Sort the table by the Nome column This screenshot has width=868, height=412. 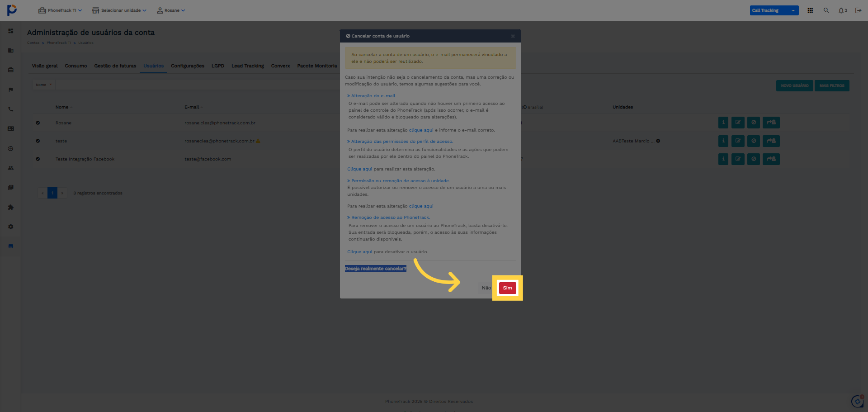coord(64,107)
